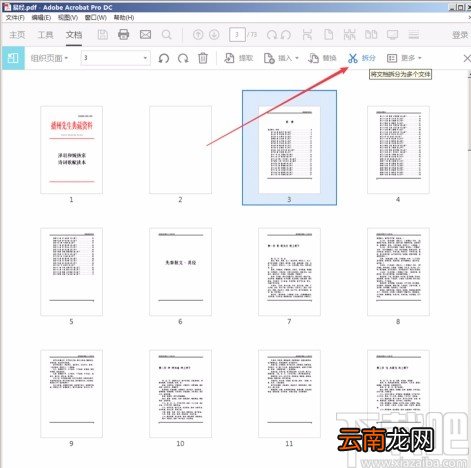This screenshot has height=468, width=471.
Task: Click the Organize Pages panel icon
Action: [x=13, y=58]
